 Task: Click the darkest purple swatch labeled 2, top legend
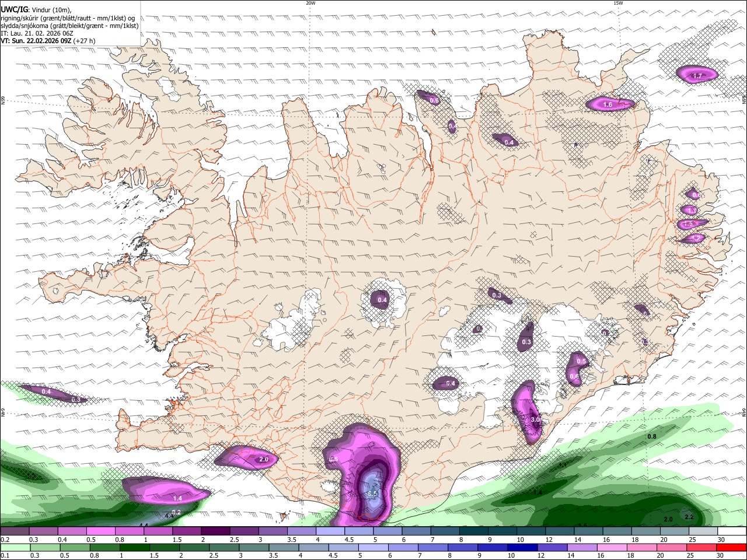(215, 531)
